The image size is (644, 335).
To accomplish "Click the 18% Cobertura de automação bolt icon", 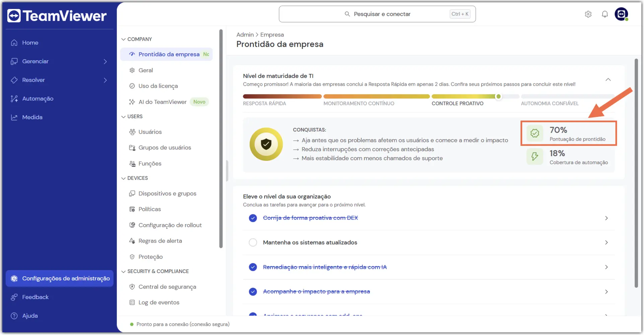I will (x=535, y=156).
